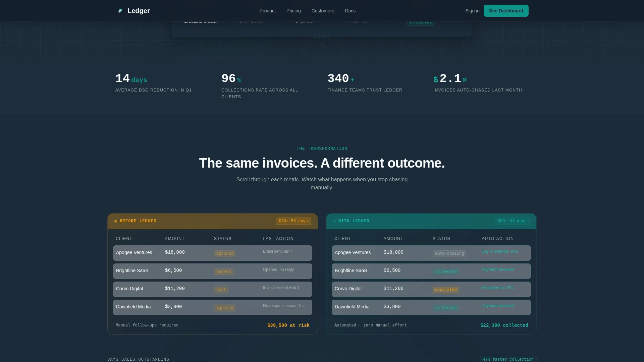Click the Ledger logo icon
Image resolution: width=644 pixels, height=362 pixels.
tap(120, 11)
